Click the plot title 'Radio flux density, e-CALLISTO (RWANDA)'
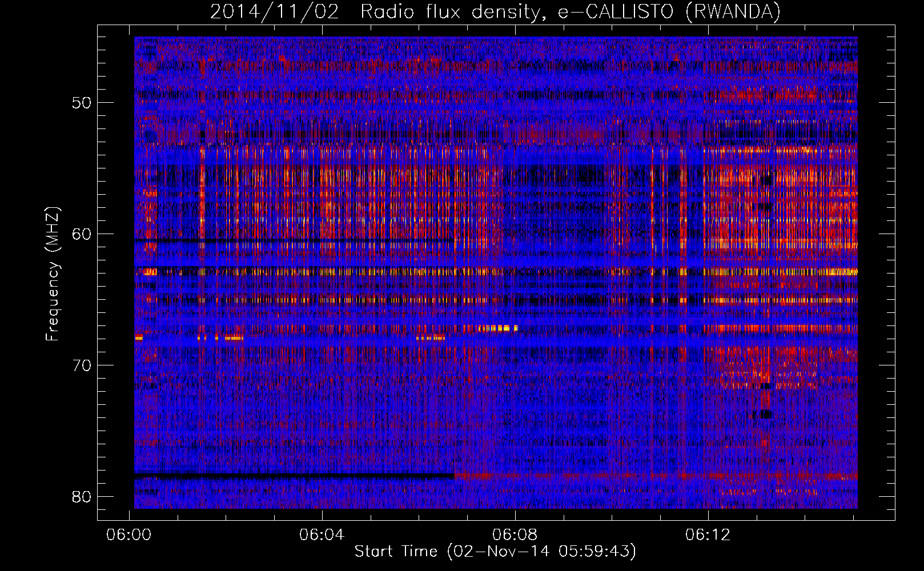 tap(570, 12)
